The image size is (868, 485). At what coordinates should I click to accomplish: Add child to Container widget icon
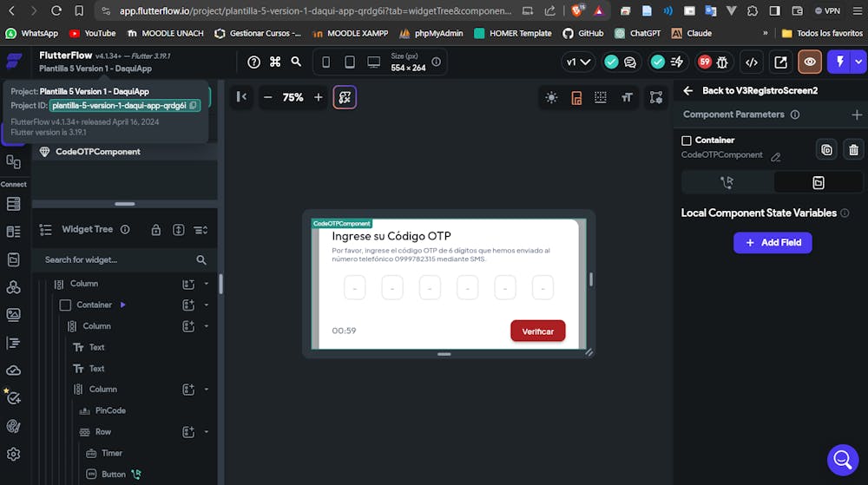(188, 305)
